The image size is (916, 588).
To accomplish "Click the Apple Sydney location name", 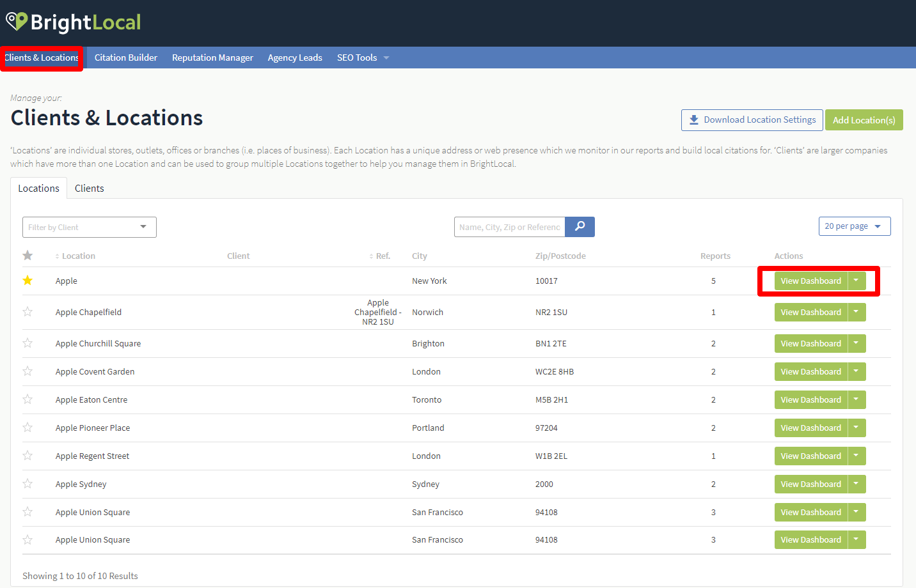I will pos(81,484).
